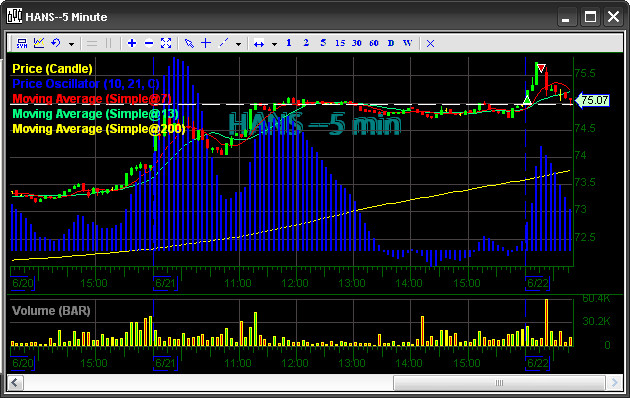
Task: Zoom out with the minus icon
Action: pyautogui.click(x=149, y=43)
